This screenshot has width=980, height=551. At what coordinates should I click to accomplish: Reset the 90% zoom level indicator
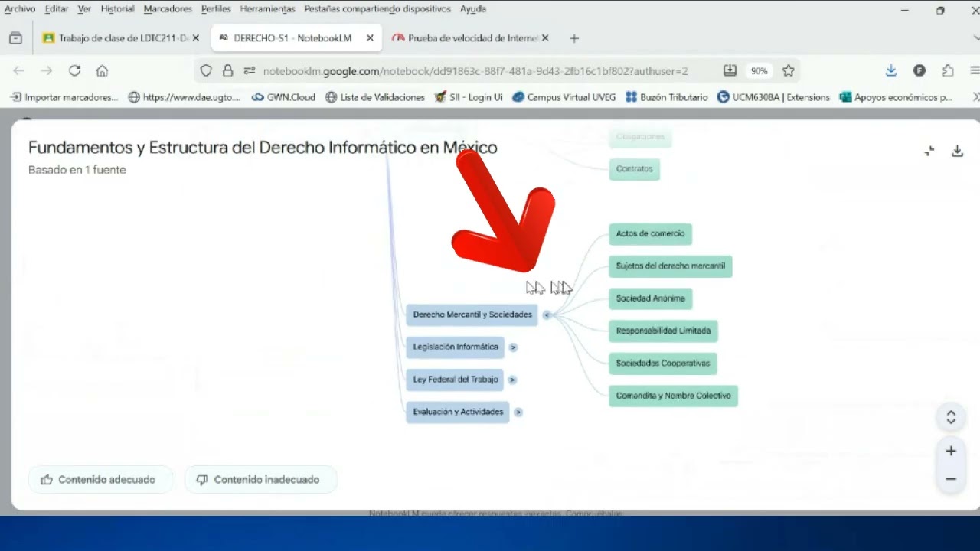coord(759,70)
